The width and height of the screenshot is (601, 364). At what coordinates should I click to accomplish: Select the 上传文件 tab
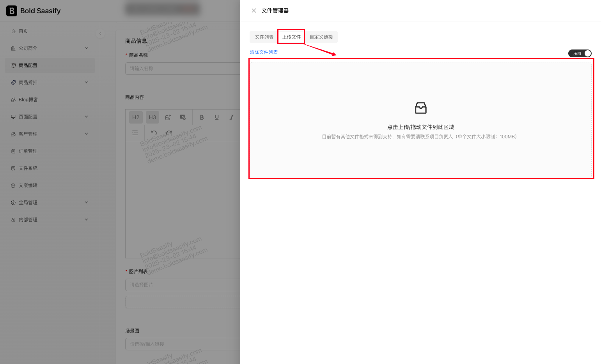(291, 37)
